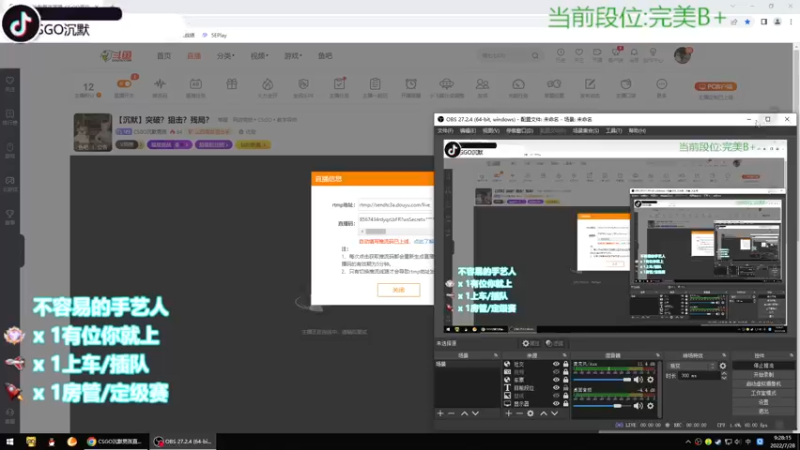Undock the OBS audio mixer panel via float icon
The height and width of the screenshot is (450, 800).
click(x=657, y=355)
